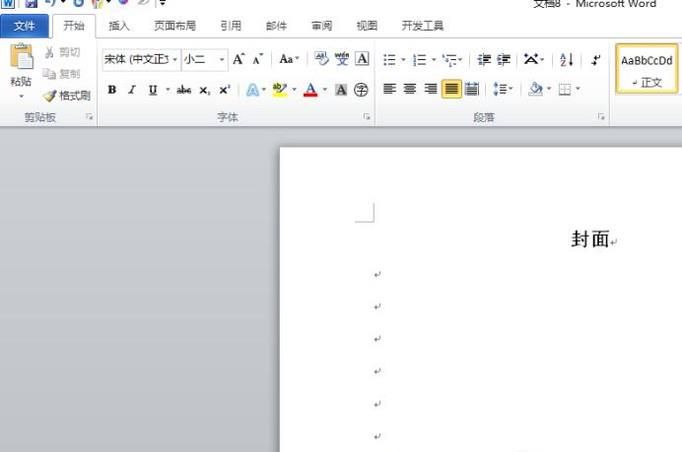Toggle superscript formatting

click(224, 90)
